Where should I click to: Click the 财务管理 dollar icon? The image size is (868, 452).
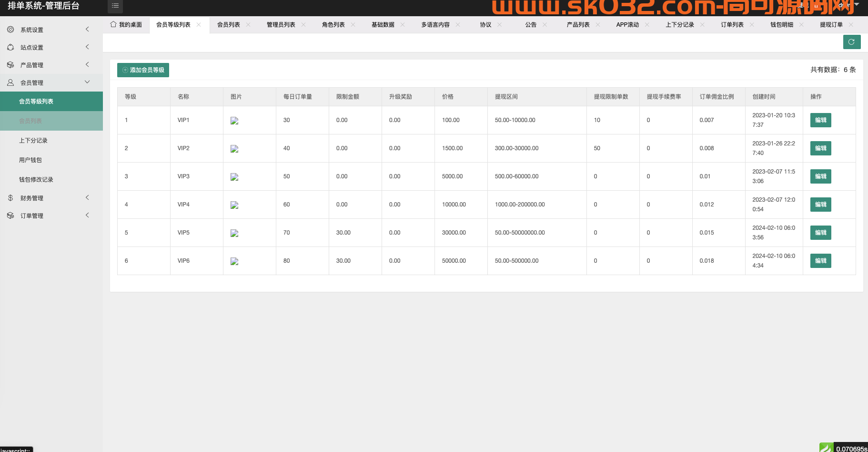pyautogui.click(x=10, y=198)
